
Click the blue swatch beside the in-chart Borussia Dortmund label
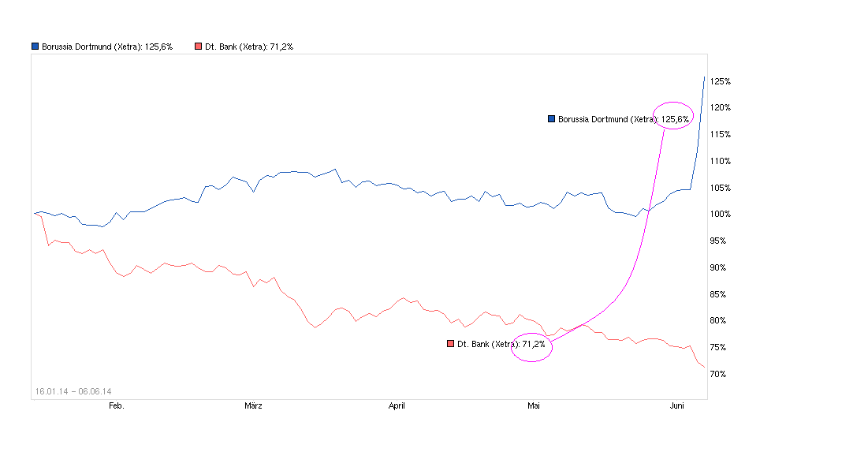point(552,119)
